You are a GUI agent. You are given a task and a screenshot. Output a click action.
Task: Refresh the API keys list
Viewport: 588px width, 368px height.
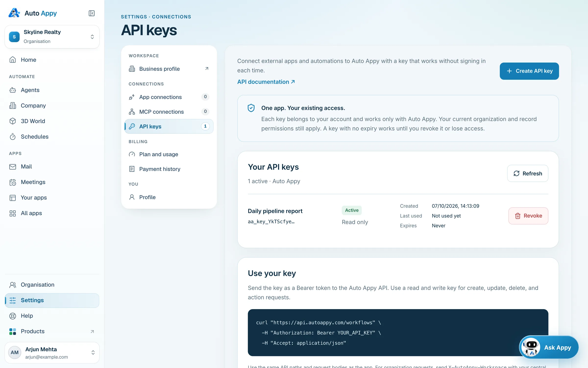point(527,173)
